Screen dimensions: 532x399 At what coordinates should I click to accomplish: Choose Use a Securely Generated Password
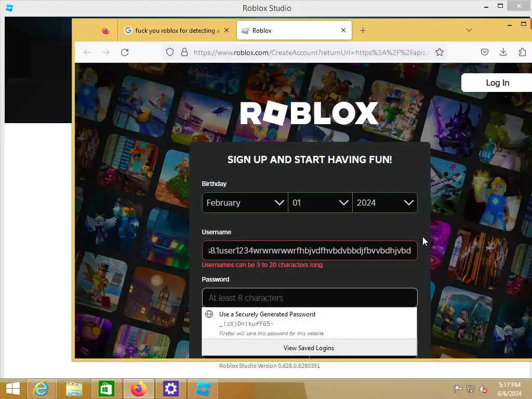310,323
